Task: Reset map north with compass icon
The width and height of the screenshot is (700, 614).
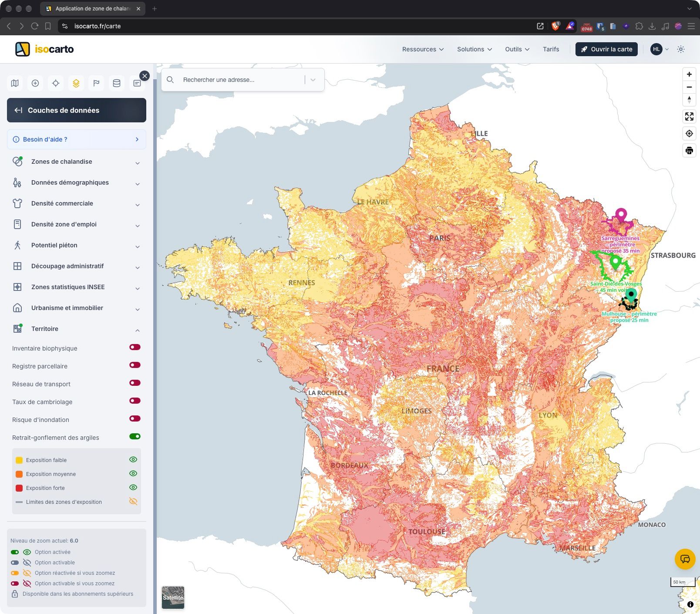Action: pyautogui.click(x=689, y=100)
